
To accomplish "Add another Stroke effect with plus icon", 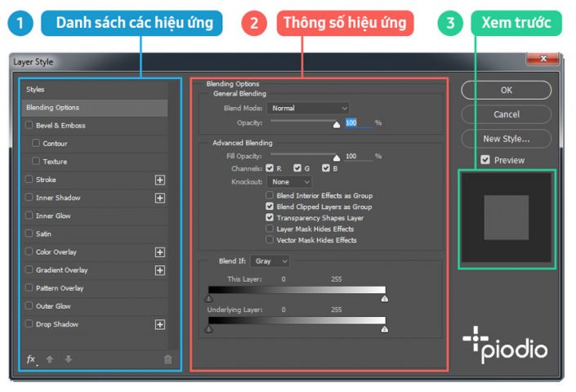I will point(160,180).
